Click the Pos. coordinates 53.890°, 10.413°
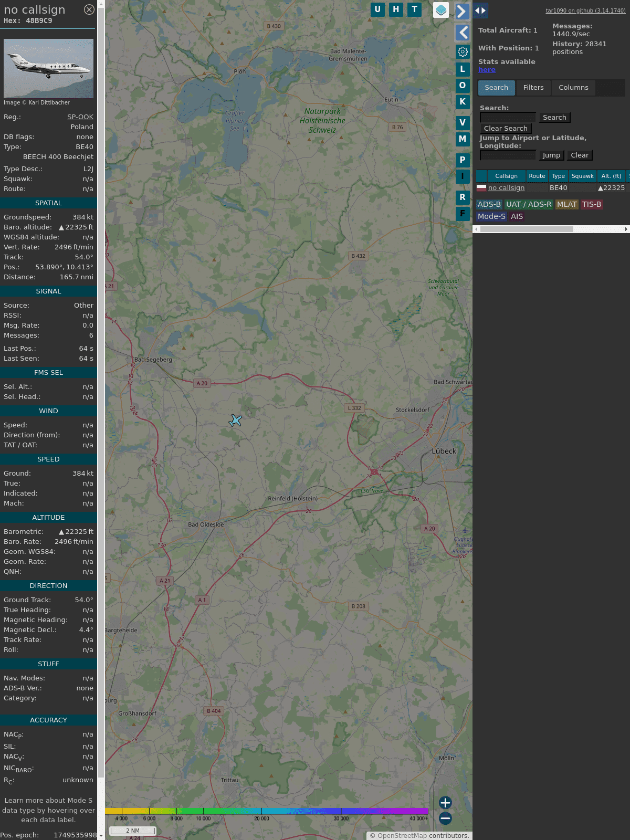 point(64,267)
